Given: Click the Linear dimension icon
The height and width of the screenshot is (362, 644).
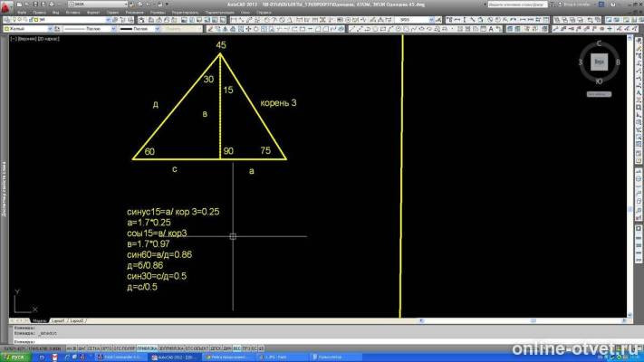Looking at the screenshot, I should pos(234,20).
